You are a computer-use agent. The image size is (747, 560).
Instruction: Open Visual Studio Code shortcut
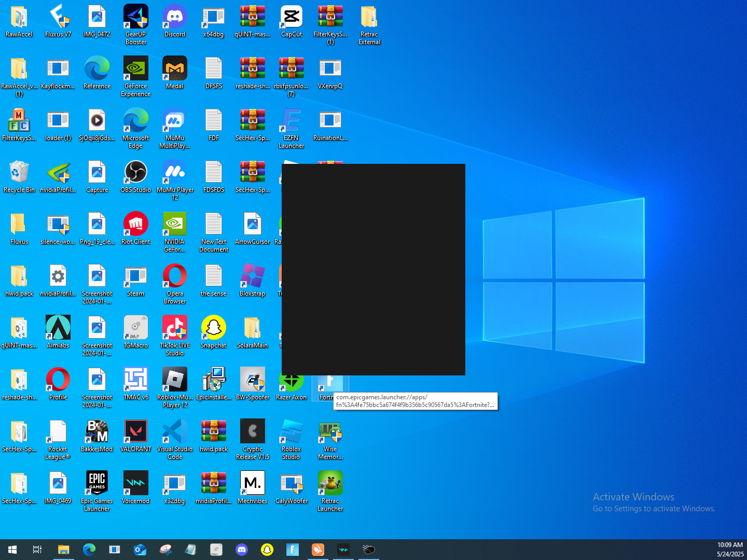pos(175,432)
